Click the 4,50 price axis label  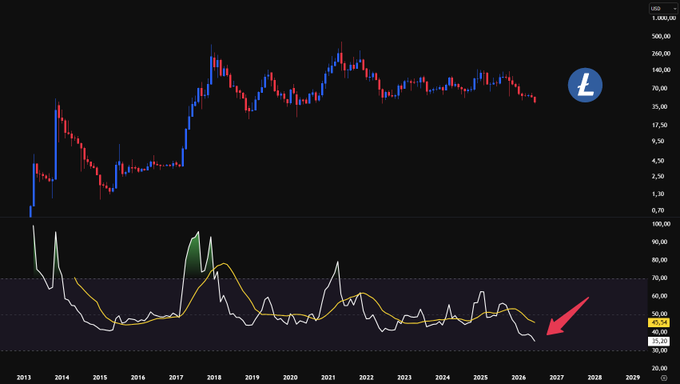[658, 161]
